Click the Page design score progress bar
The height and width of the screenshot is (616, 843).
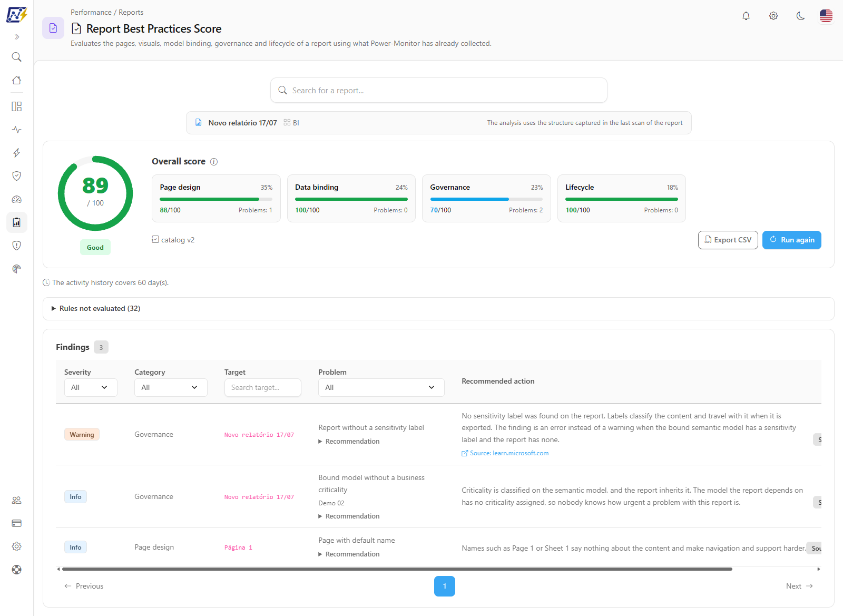216,199
